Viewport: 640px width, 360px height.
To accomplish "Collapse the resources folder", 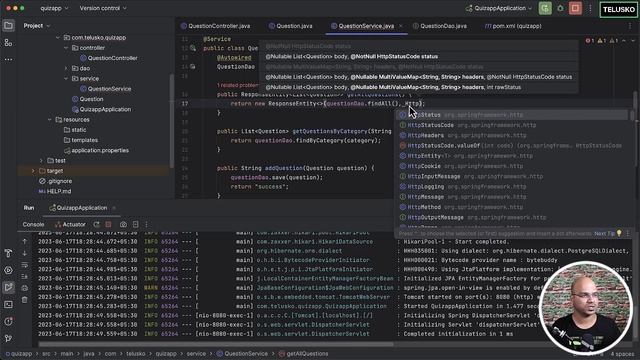I will (49, 120).
